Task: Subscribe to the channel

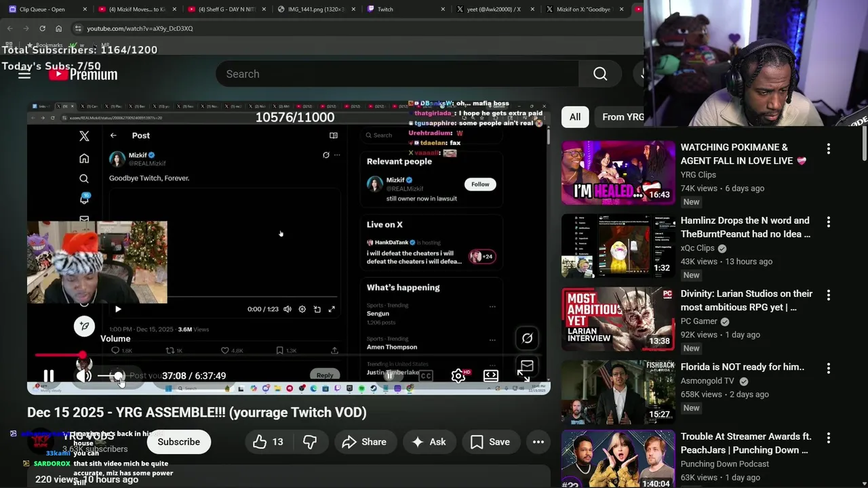Action: [x=178, y=442]
